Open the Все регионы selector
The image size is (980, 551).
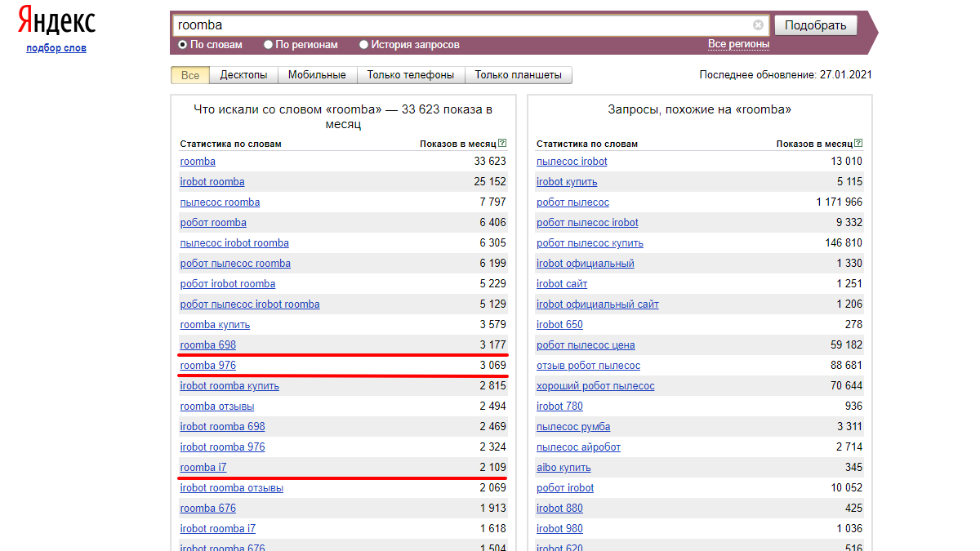(738, 44)
